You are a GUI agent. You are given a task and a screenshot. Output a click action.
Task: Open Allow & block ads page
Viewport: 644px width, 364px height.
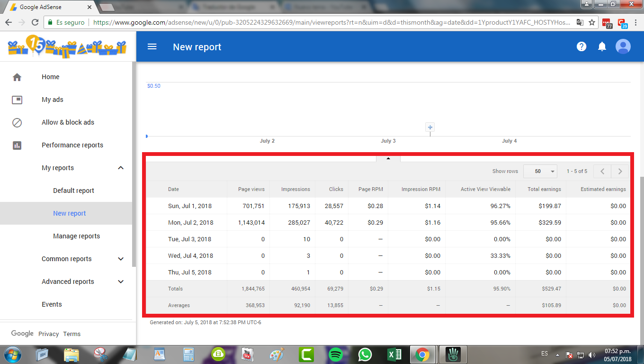pyautogui.click(x=68, y=122)
